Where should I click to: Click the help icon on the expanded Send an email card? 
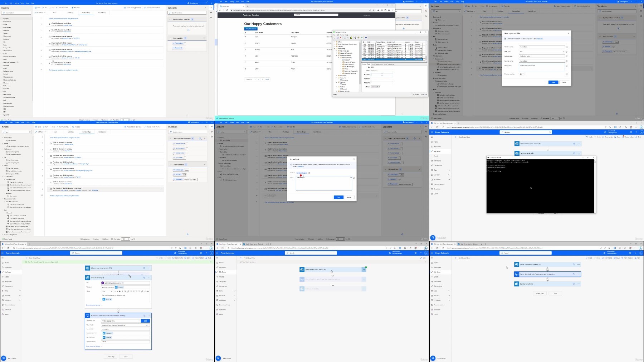pyautogui.click(x=144, y=278)
